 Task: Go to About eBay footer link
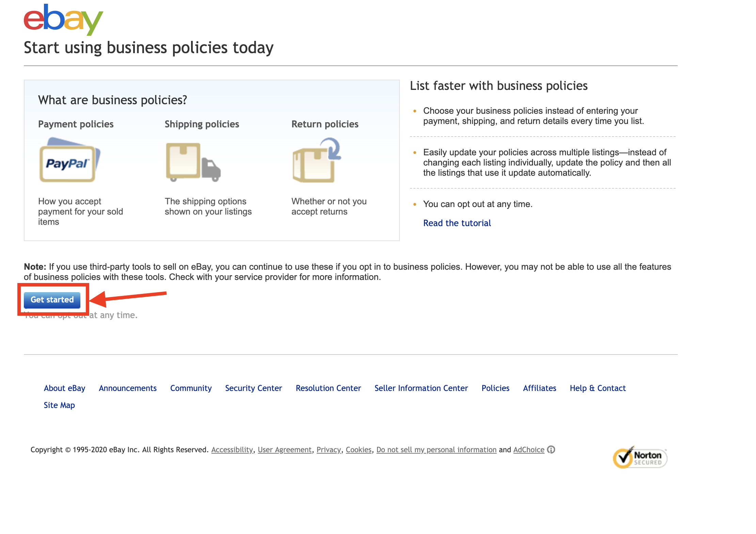tap(64, 388)
